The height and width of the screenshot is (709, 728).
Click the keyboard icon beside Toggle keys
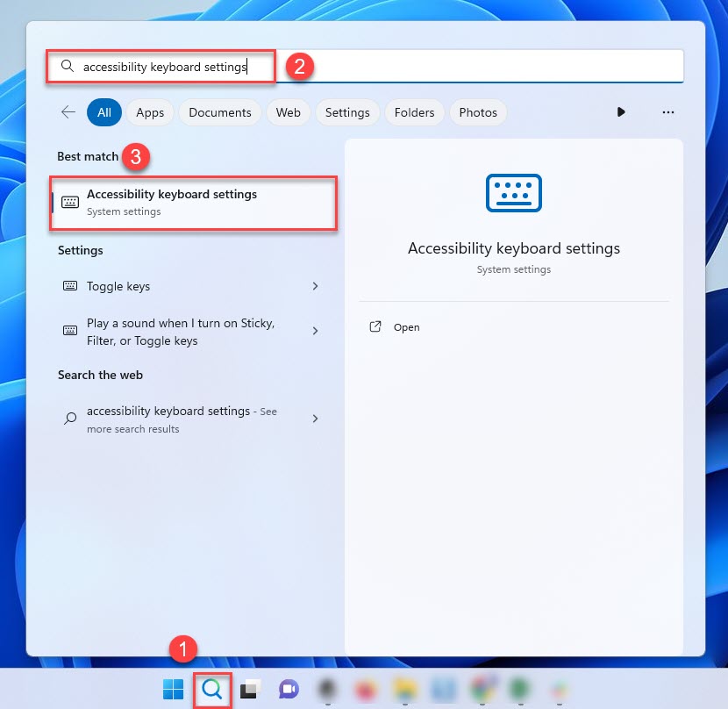pos(70,286)
